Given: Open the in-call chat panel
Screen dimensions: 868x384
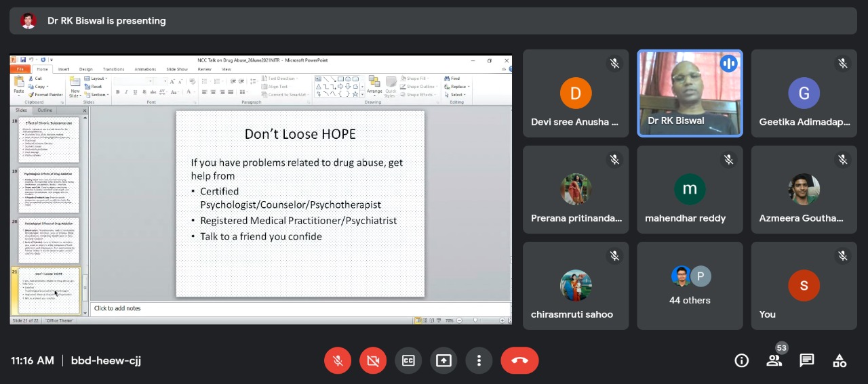Looking at the screenshot, I should tap(806, 360).
